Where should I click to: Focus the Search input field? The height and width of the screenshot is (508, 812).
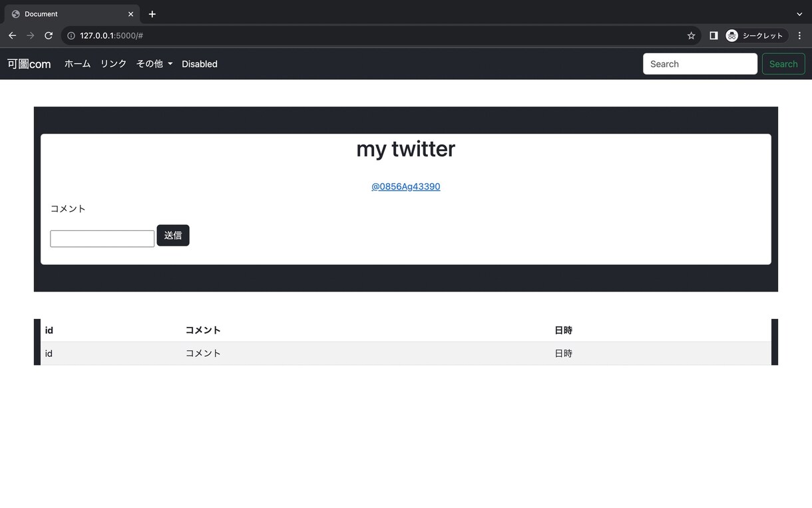click(700, 64)
